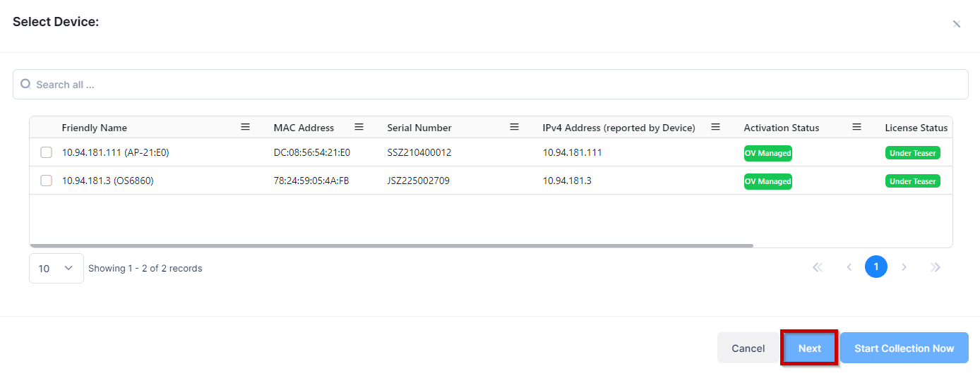This screenshot has width=980, height=378.
Task: Go to the next page arrow
Action: [x=904, y=267]
